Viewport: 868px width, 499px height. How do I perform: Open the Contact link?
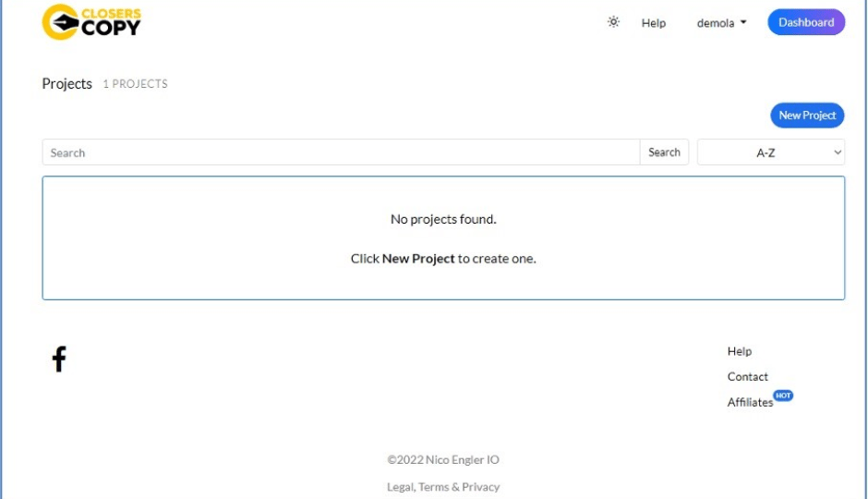pos(747,377)
